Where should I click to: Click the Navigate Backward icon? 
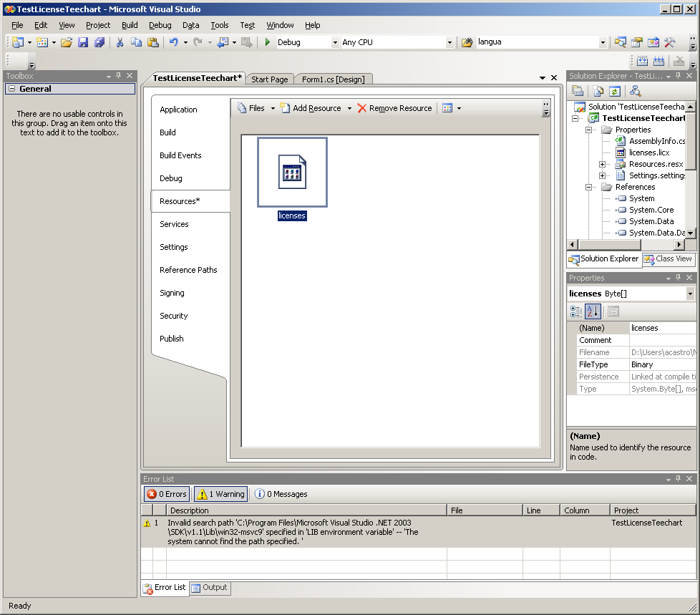click(223, 42)
